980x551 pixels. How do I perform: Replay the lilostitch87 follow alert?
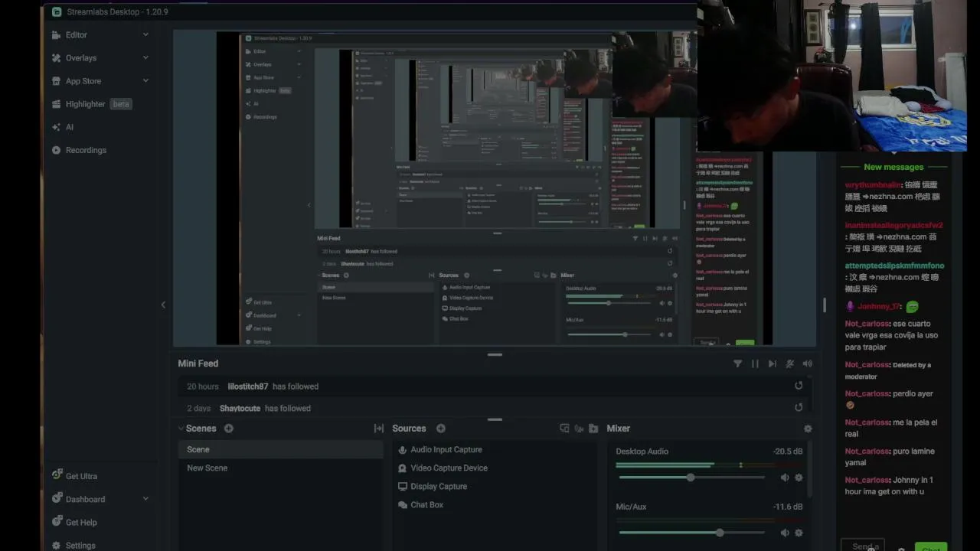(799, 386)
